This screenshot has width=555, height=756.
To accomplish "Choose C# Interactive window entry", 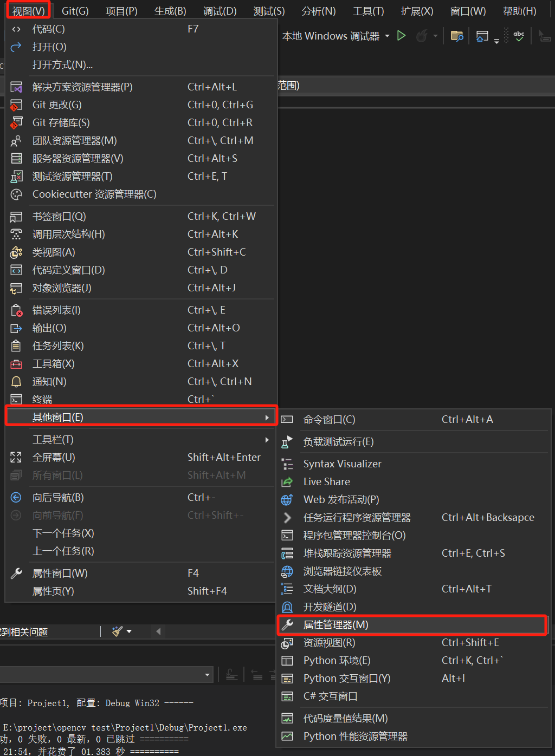I will pos(414,696).
